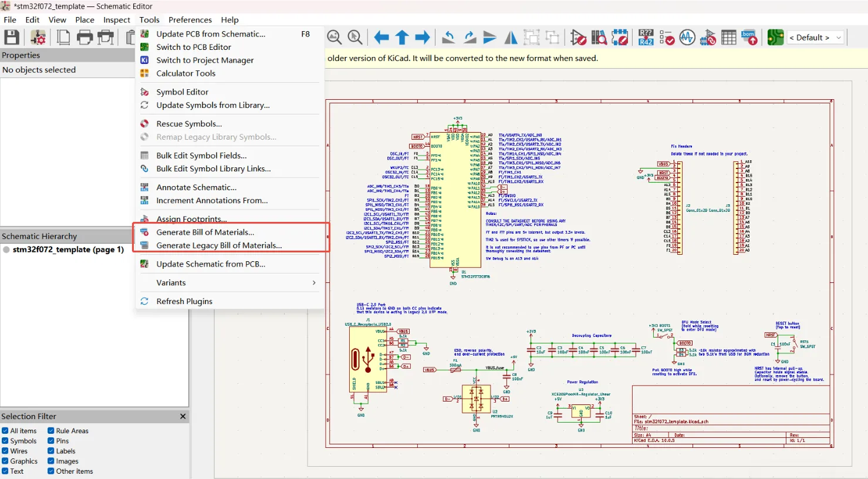Screen dimensions: 868x479
Task: Toggle the Labels checkbox
Action: 51,451
